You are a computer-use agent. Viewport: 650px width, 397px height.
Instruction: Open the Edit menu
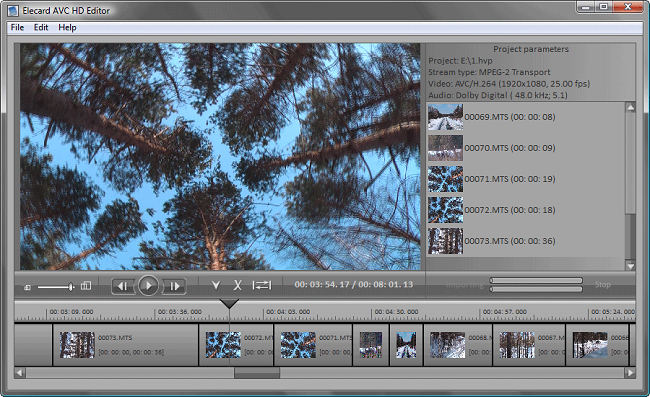point(41,27)
